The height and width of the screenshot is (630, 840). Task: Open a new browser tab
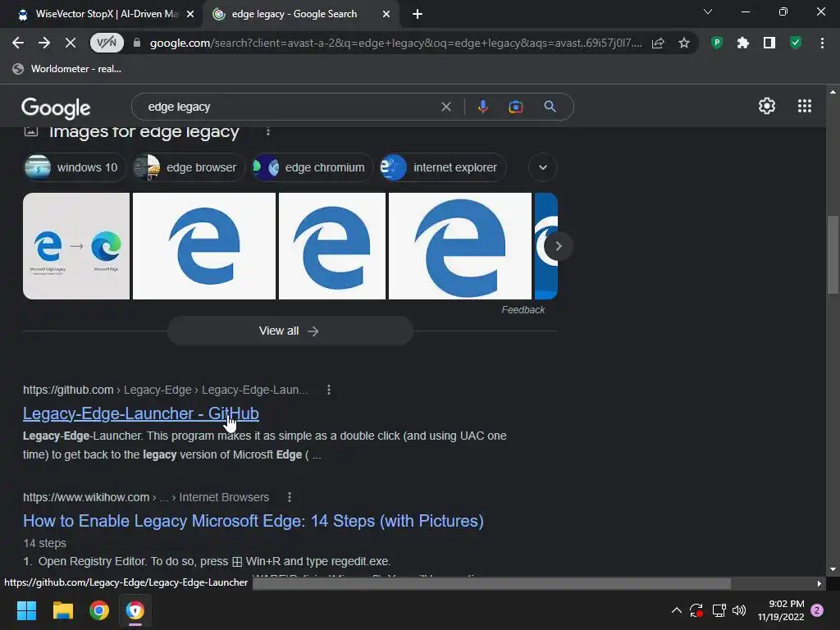coord(418,15)
